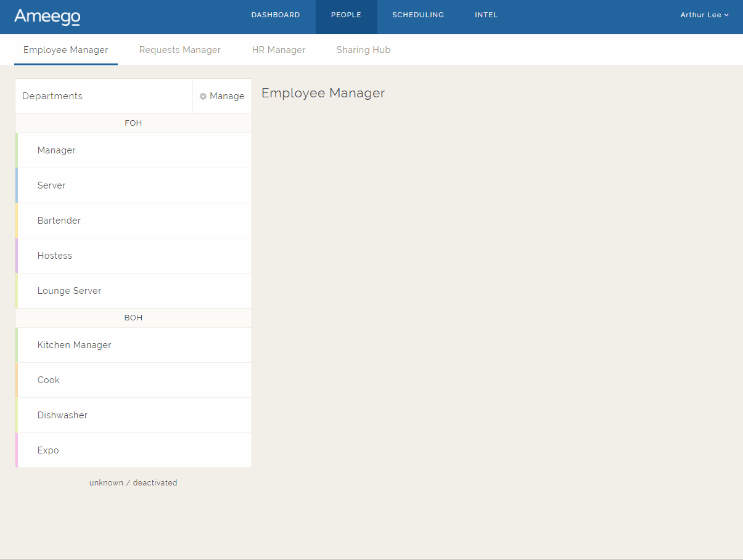
Task: Expand the FOH department group
Action: (x=133, y=123)
